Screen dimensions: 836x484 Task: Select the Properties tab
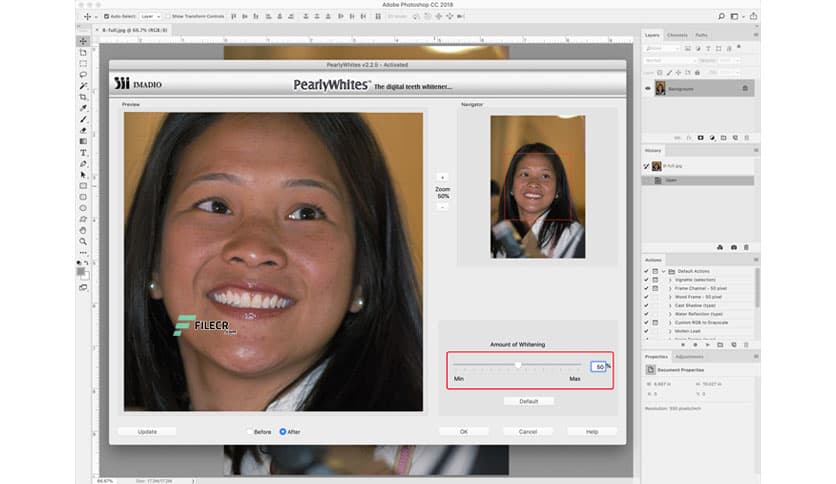click(656, 357)
